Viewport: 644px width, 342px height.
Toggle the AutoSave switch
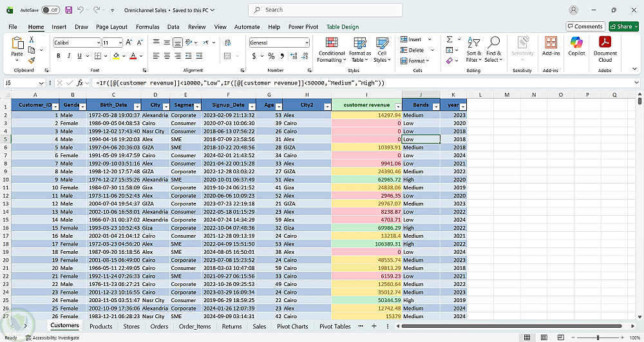(50, 10)
